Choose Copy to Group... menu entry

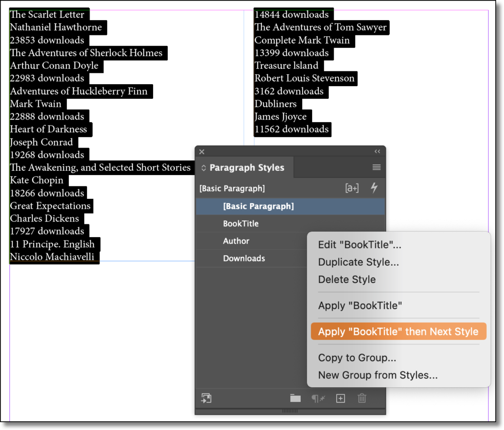(x=357, y=358)
